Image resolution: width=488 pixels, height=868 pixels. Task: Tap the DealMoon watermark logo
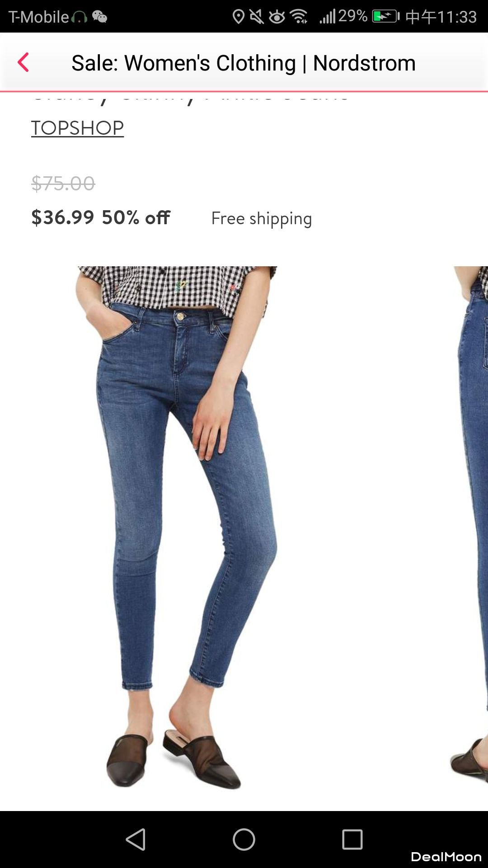tap(446, 857)
